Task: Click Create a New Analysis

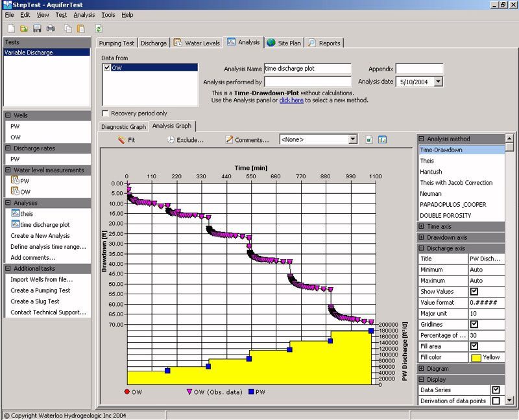Action: point(40,236)
